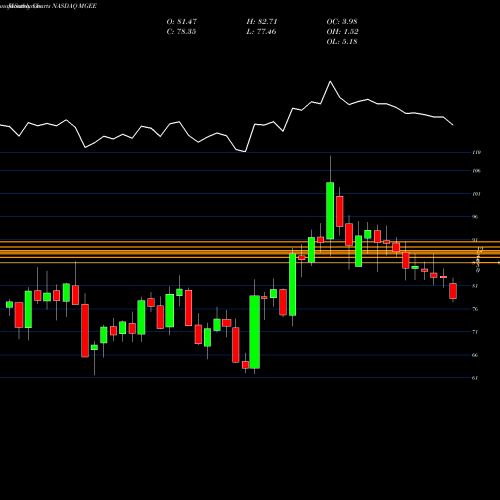500x500 pixels.
Task: Click the NASDAQ MGEE chart title
Action: (74, 6)
